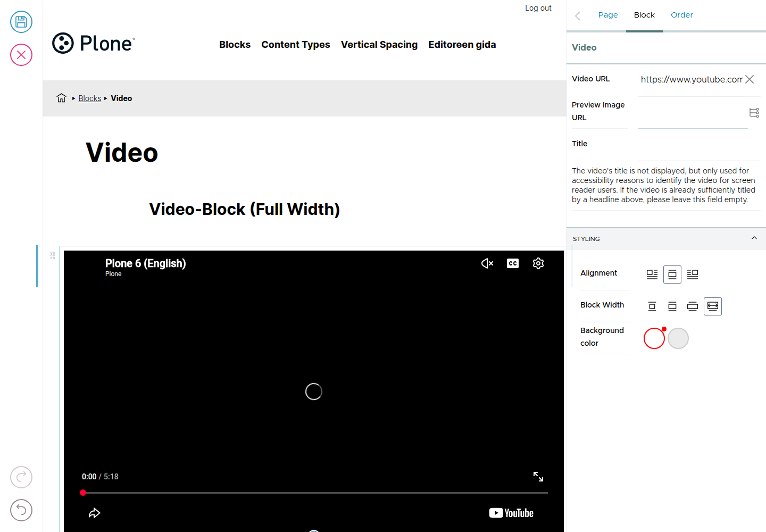Open object browser for Preview Image URL
766x532 pixels.
(754, 113)
